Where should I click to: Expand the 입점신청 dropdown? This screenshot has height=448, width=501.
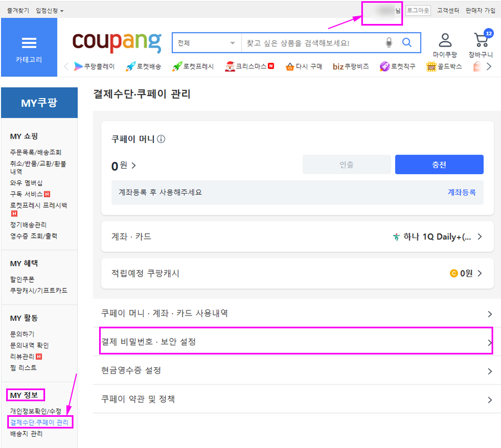click(50, 11)
